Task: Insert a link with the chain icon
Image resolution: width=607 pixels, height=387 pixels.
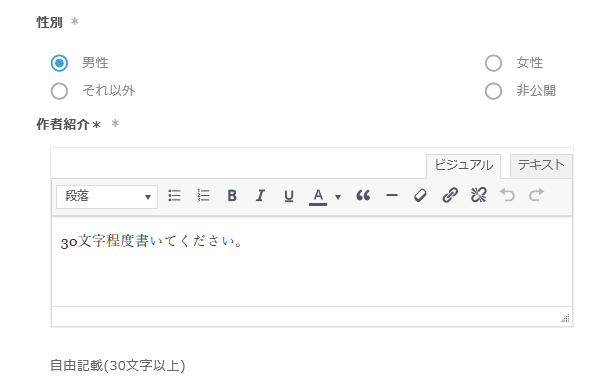Action: pyautogui.click(x=450, y=196)
